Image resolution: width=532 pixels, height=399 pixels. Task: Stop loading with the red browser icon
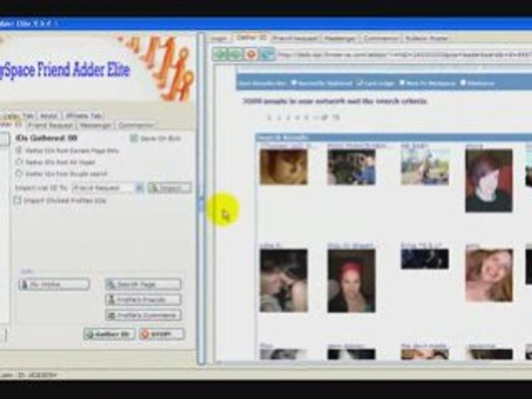coord(251,55)
